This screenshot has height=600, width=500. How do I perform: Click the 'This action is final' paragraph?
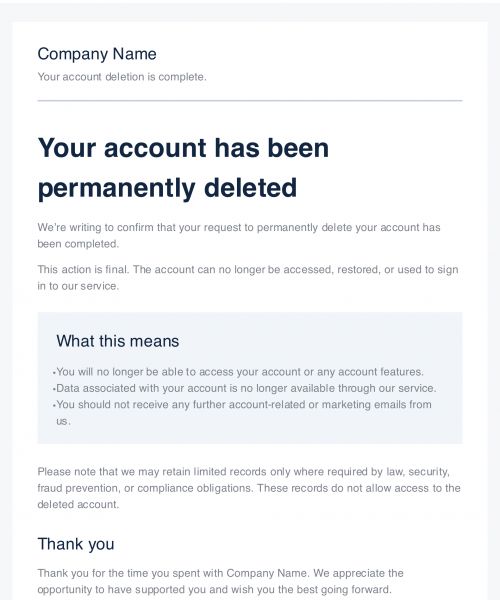tap(248, 277)
